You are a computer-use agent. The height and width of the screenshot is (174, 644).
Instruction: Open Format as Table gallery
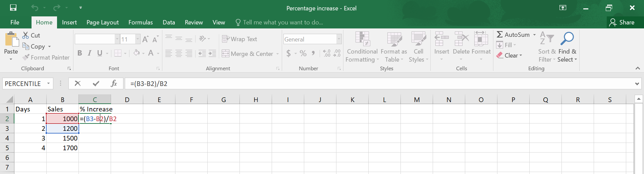click(x=394, y=47)
